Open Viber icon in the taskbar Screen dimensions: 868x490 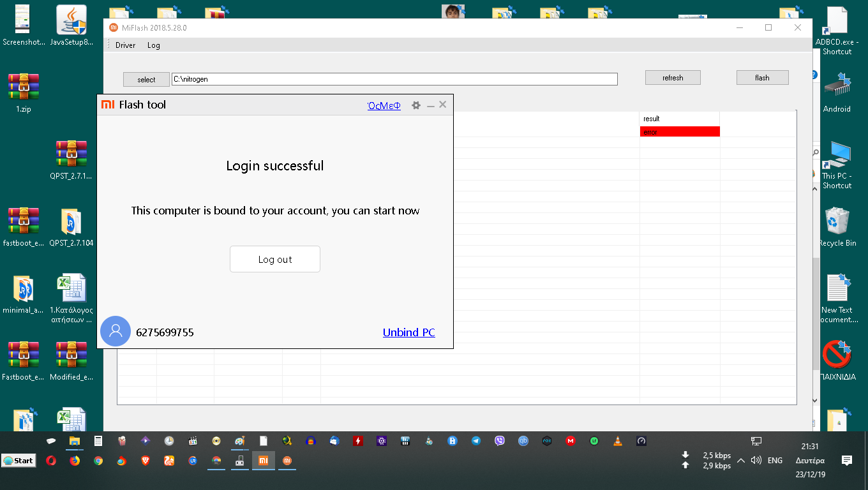500,440
